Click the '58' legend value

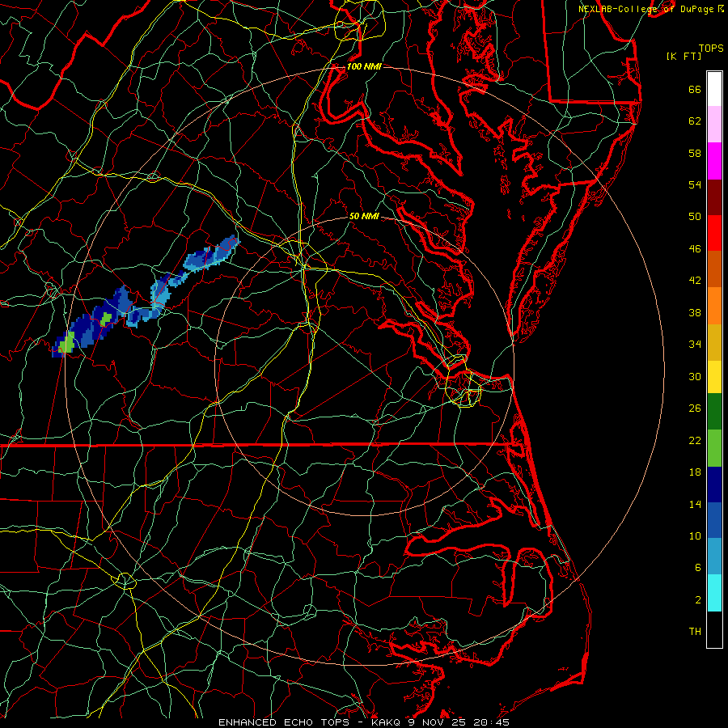point(695,153)
